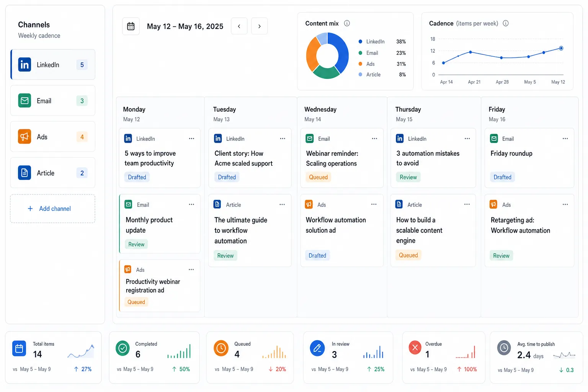The width and height of the screenshot is (588, 392).
Task: Click LinkedIn icon on 'Client story' card
Action: coord(218,139)
